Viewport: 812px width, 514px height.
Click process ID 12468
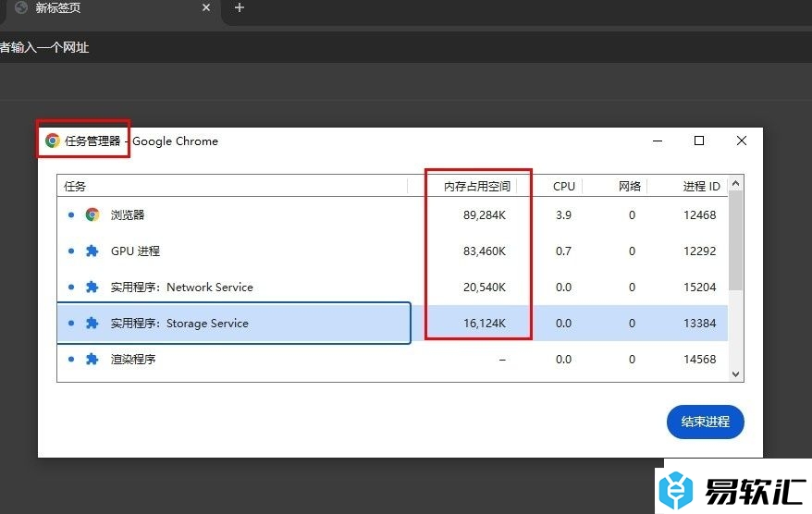[x=699, y=214]
